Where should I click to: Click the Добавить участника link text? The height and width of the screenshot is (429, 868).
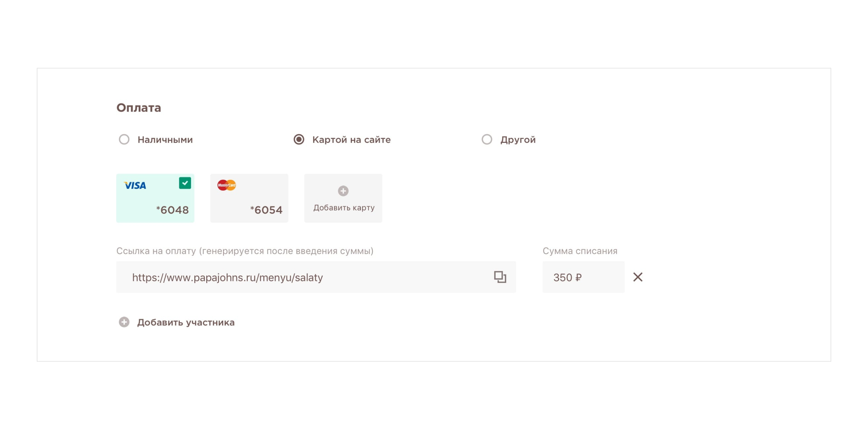click(x=186, y=322)
